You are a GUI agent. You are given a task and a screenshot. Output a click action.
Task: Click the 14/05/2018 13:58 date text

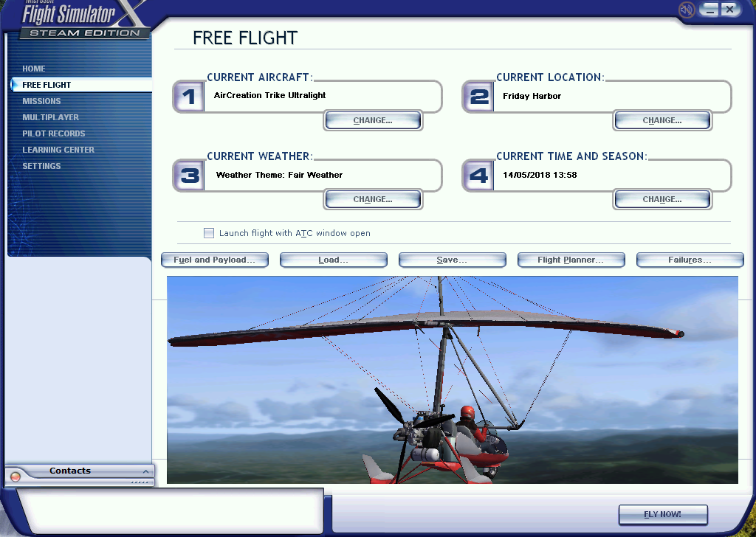click(x=540, y=175)
